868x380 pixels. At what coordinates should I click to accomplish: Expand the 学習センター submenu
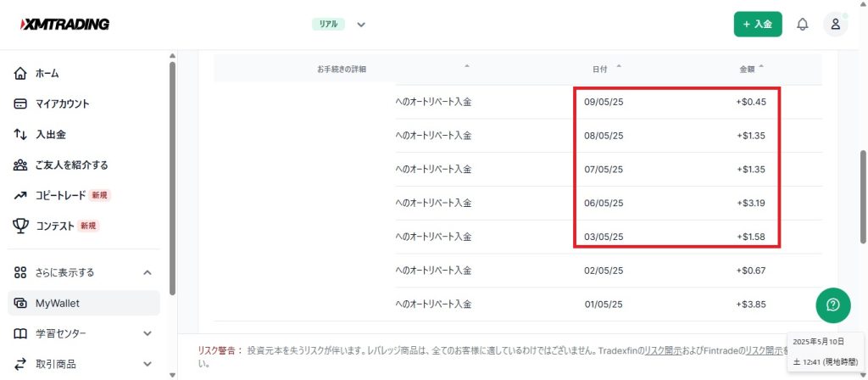(x=147, y=333)
